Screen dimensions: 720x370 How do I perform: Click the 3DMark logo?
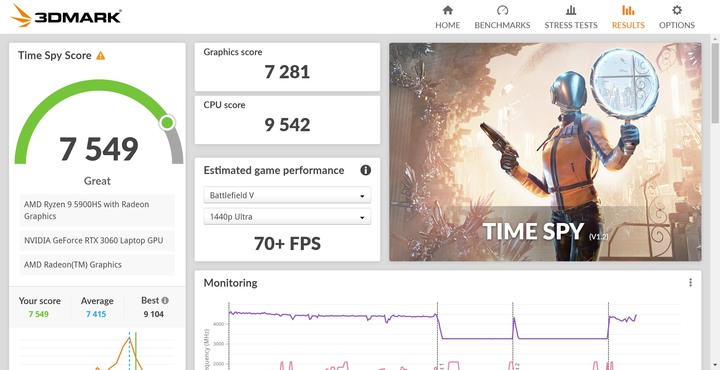(x=66, y=16)
